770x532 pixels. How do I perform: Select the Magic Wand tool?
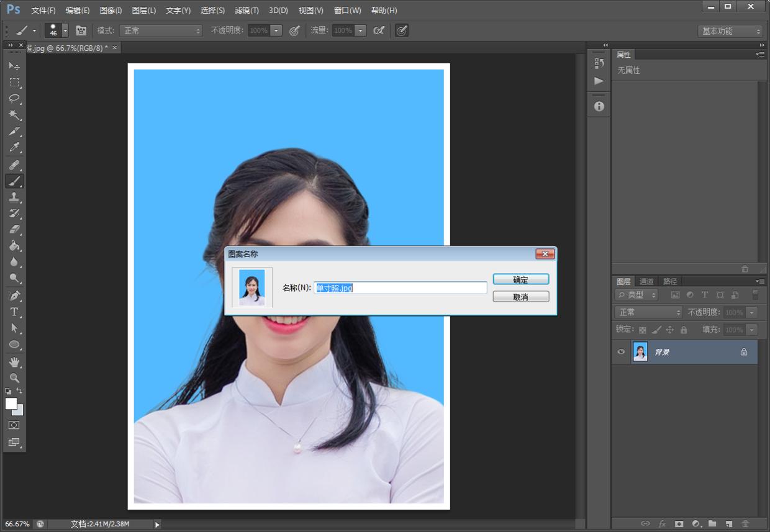point(14,115)
